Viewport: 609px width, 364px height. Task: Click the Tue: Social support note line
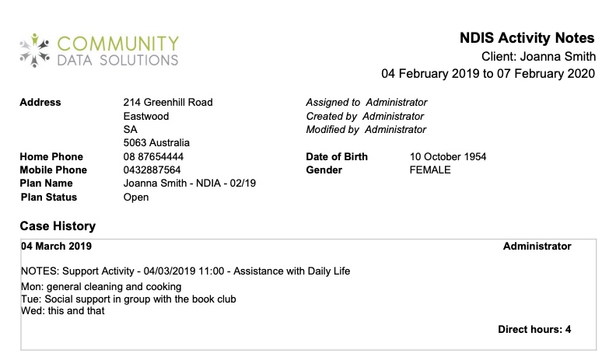pos(128,299)
